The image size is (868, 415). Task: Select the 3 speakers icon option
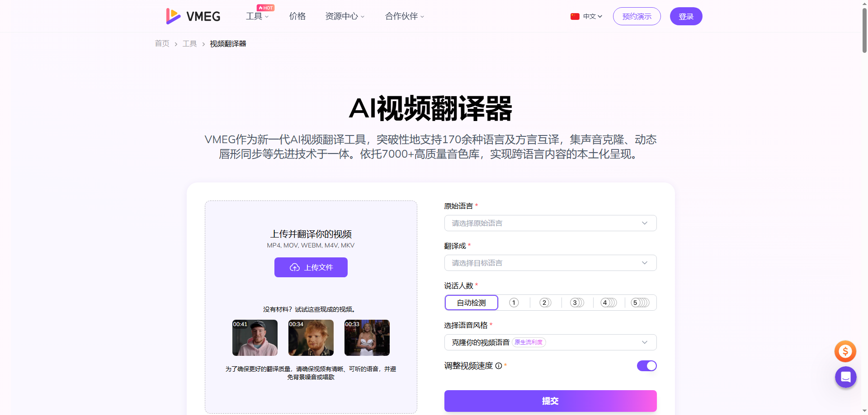(x=576, y=303)
